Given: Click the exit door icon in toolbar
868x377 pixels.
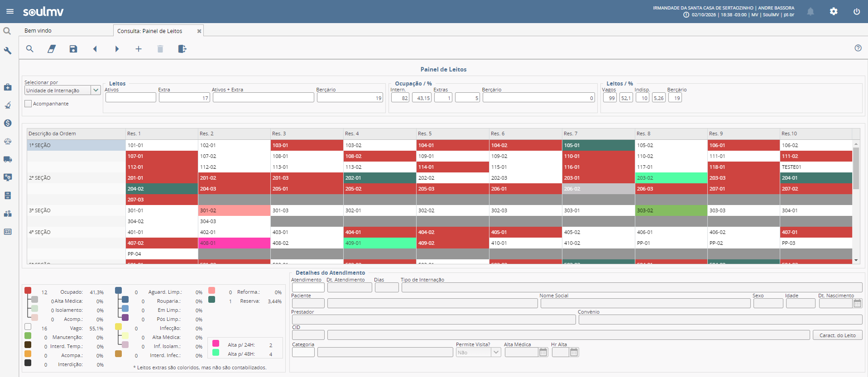Looking at the screenshot, I should tap(182, 49).
